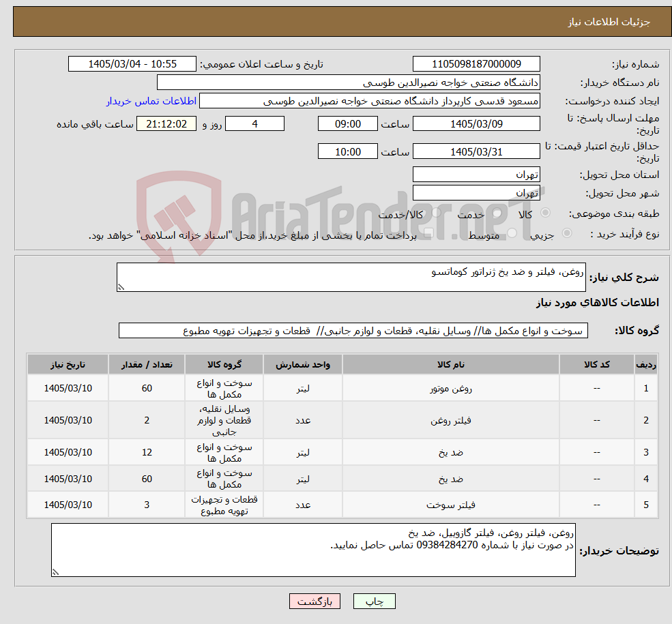Click the ردیف column header
This screenshot has width=672, height=624.
click(646, 364)
